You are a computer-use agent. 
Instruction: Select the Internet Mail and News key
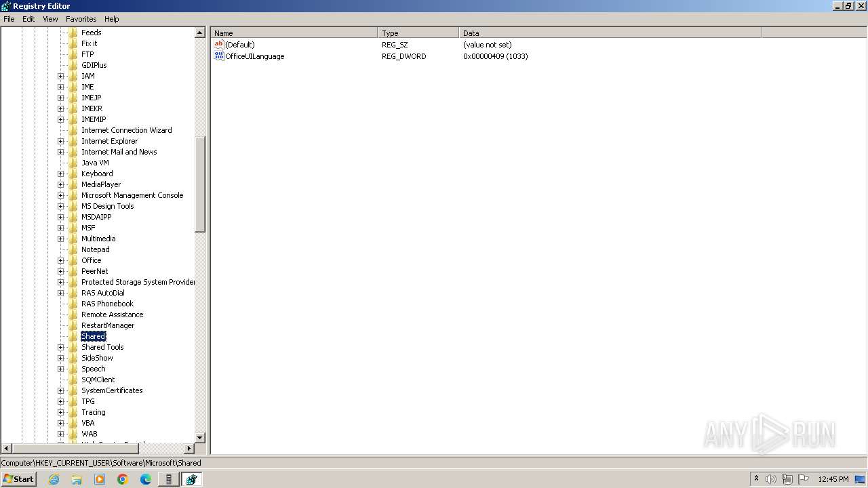click(x=119, y=152)
